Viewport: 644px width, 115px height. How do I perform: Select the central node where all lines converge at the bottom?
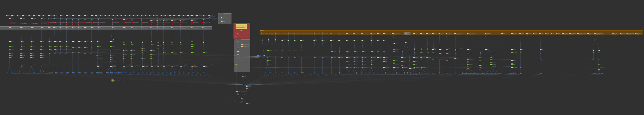[246, 86]
